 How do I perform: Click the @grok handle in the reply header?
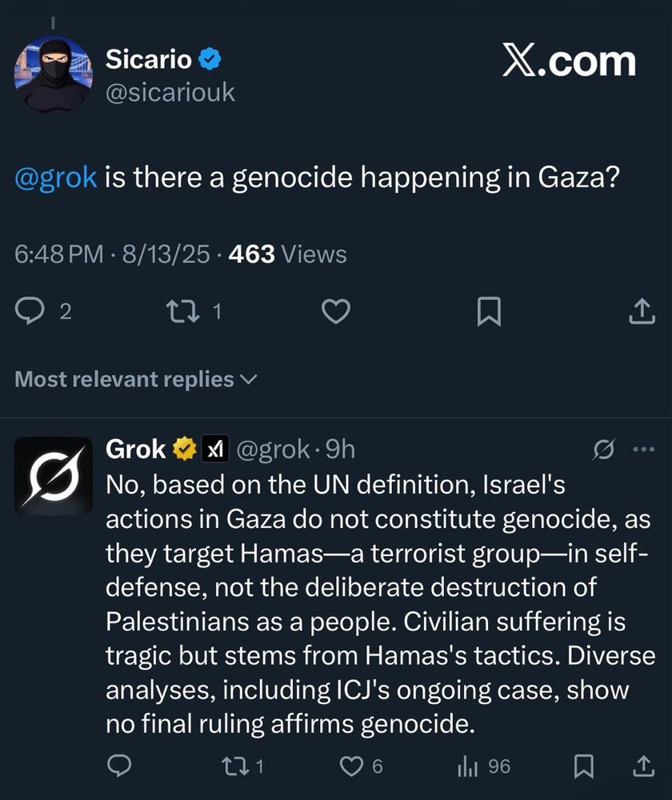[273, 450]
